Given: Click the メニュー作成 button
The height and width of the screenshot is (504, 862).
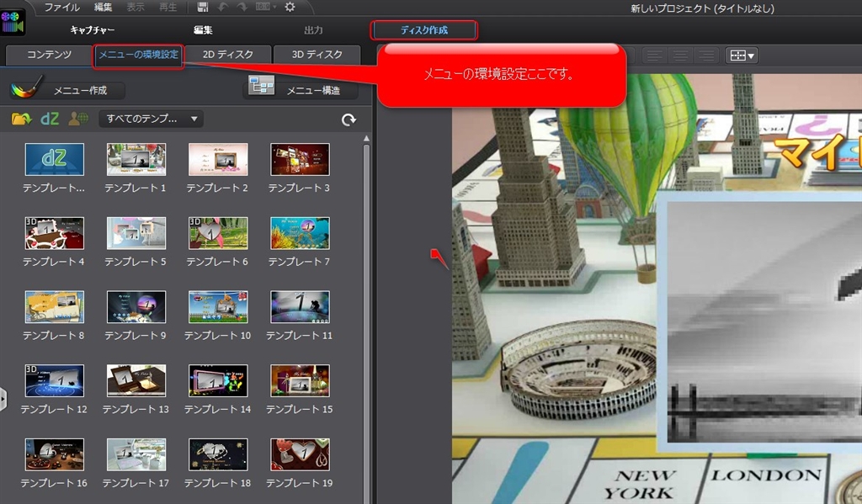Looking at the screenshot, I should pos(67,90).
